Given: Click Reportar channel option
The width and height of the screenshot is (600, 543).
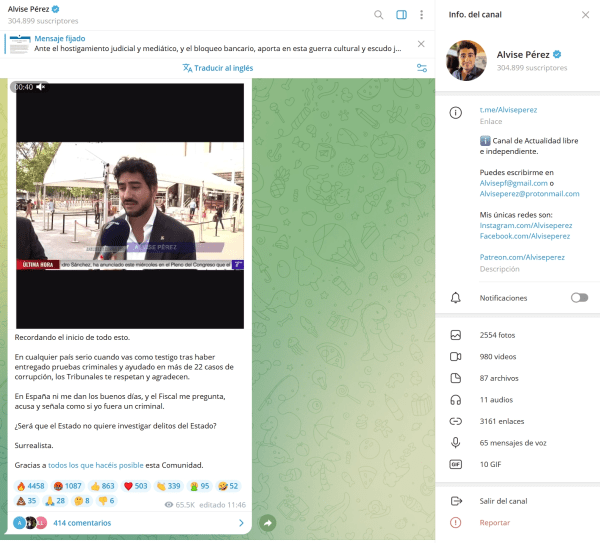Looking at the screenshot, I should tap(494, 522).
